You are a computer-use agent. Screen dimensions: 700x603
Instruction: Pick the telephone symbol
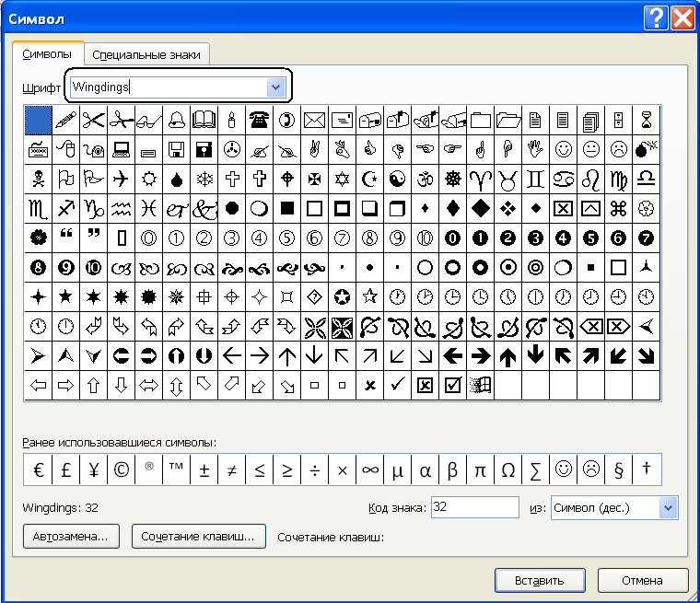click(x=259, y=120)
